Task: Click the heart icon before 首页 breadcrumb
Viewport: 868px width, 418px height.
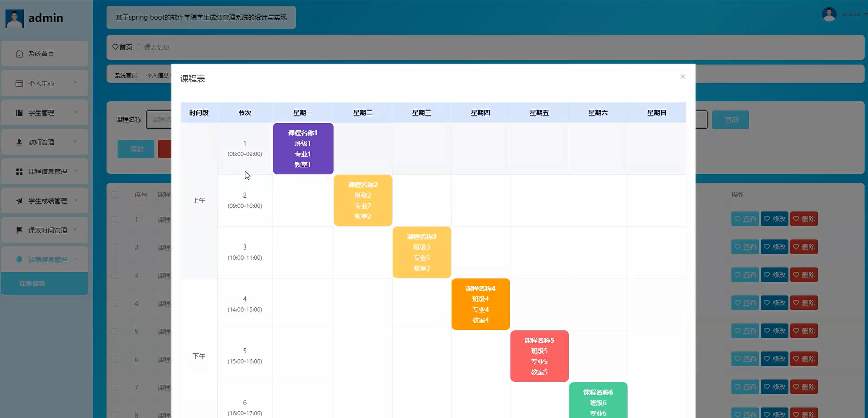Action: 115,47
